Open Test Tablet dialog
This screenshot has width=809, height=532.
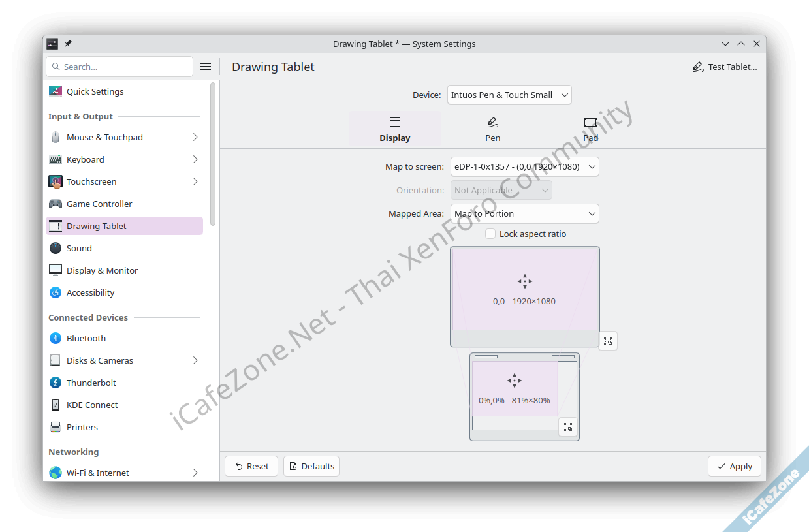pyautogui.click(x=725, y=67)
